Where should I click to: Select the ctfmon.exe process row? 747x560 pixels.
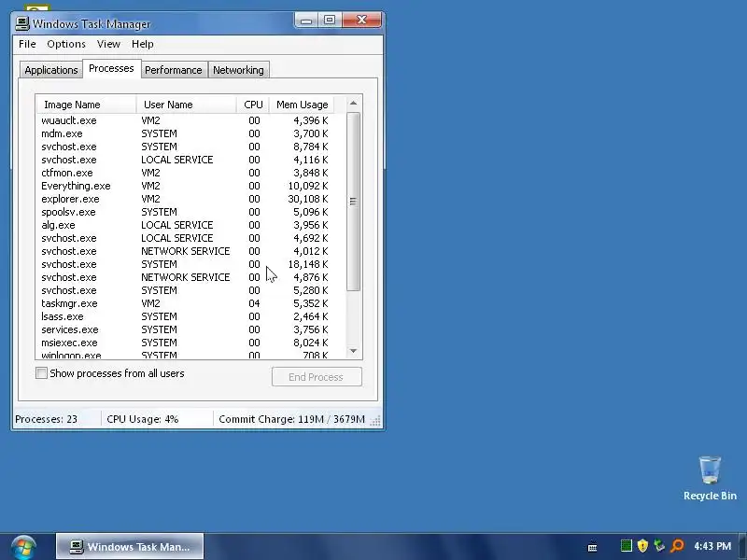[190, 173]
